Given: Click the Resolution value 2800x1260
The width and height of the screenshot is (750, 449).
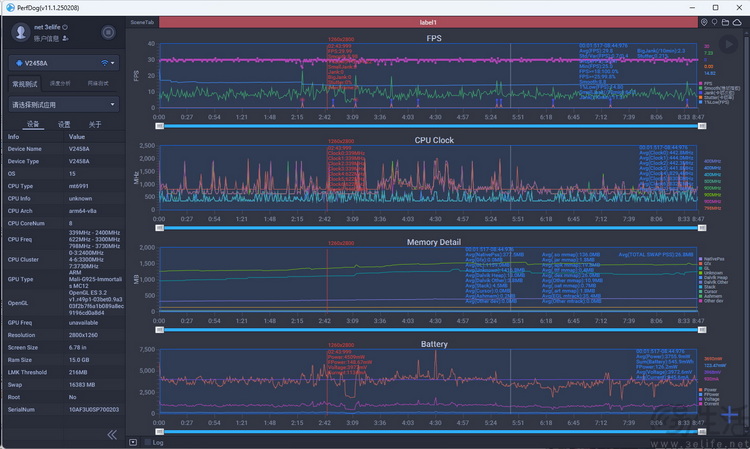Looking at the screenshot, I should click(83, 335).
